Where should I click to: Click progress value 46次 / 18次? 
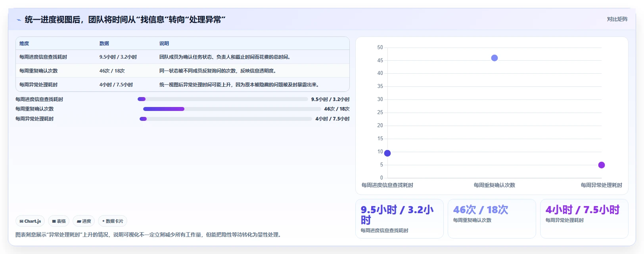click(337, 109)
